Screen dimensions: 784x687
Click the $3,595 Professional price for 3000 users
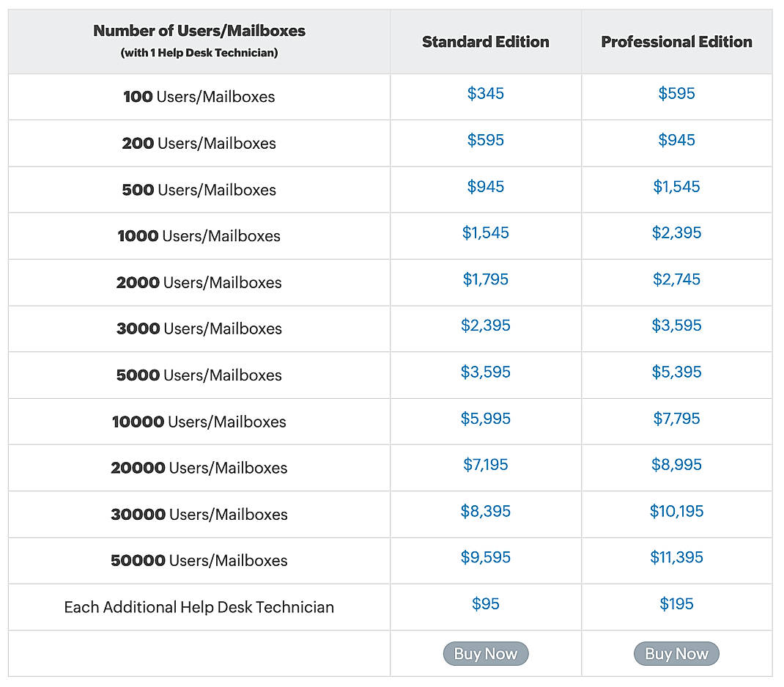point(676,326)
